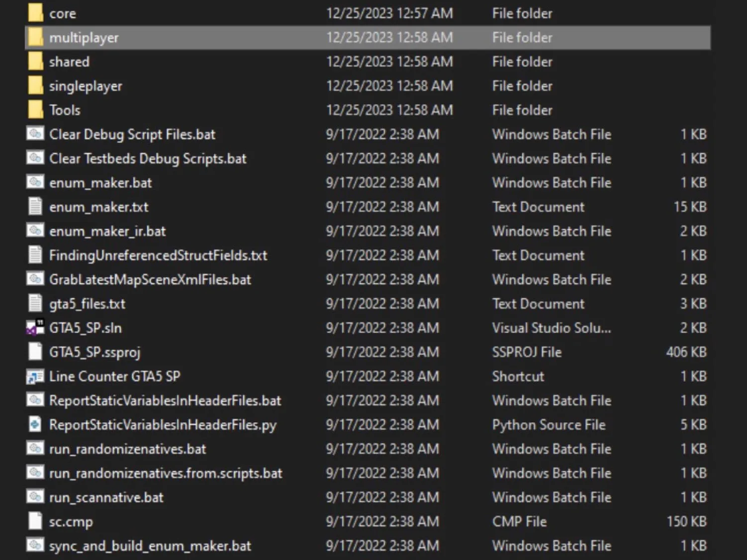
Task: Click the batch icon of Clear Debug Script Files.bat
Action: [35, 134]
